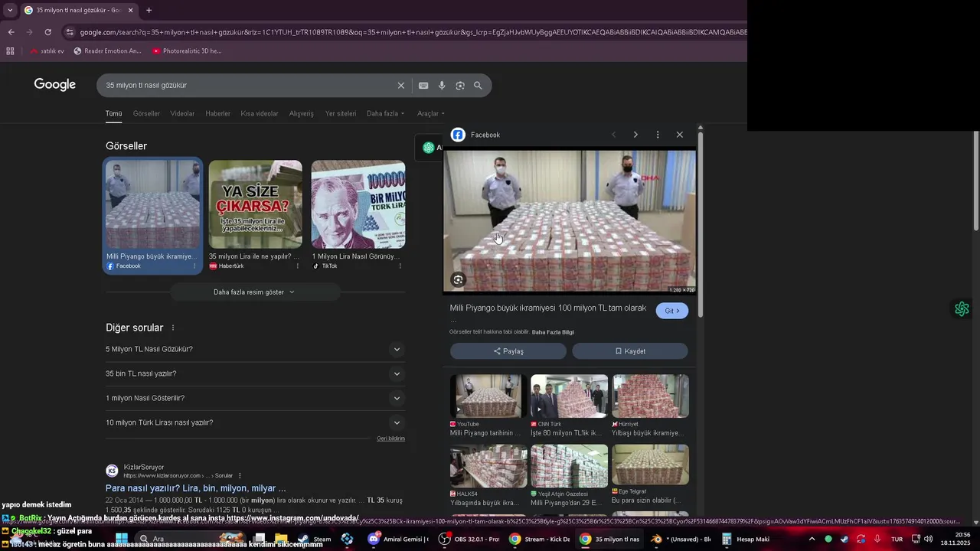Screen dimensions: 980x551
Task: Close the image preview panel
Action: click(679, 135)
